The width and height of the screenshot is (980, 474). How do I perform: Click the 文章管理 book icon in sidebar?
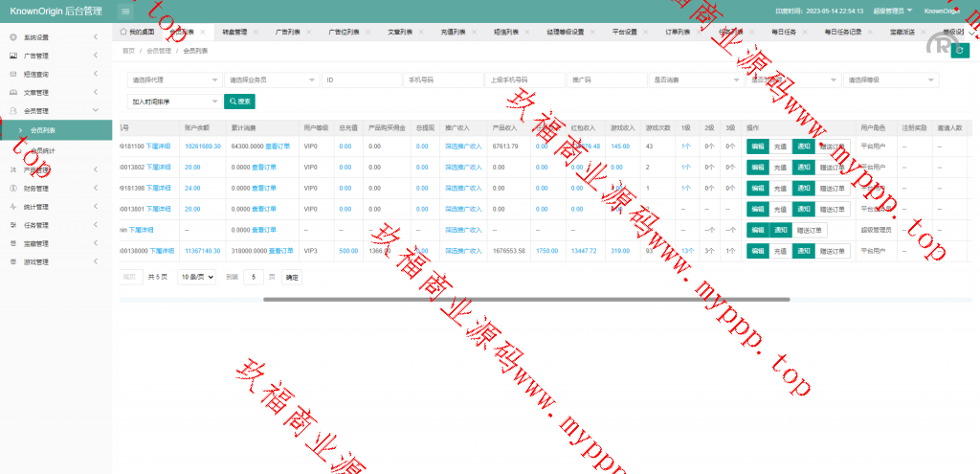pyautogui.click(x=12, y=93)
